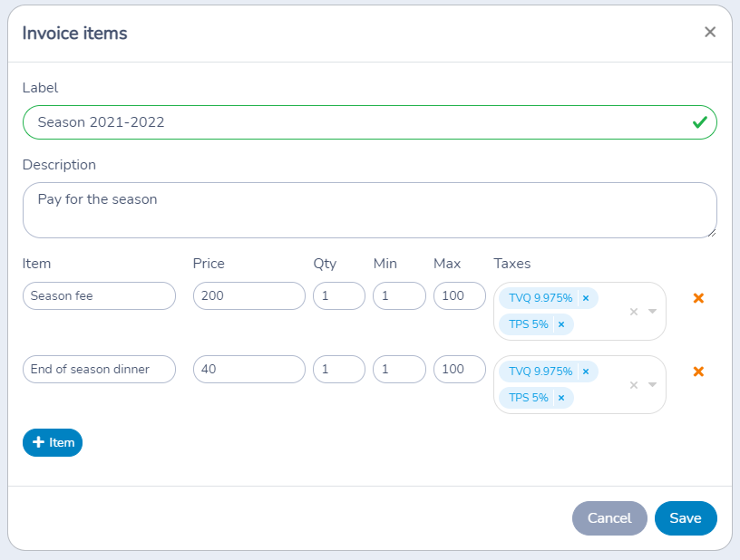Viewport: 740px width, 560px height.
Task: Cancel editing invoice items
Action: [609, 518]
